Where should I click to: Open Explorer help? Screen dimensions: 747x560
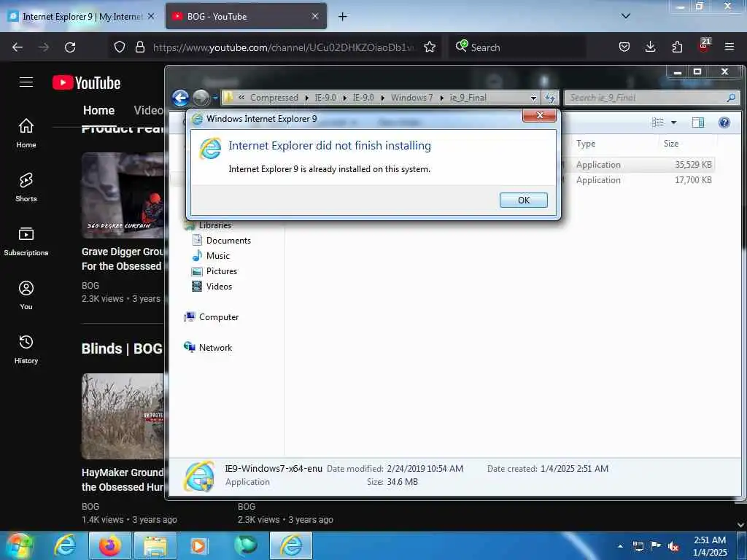(724, 122)
